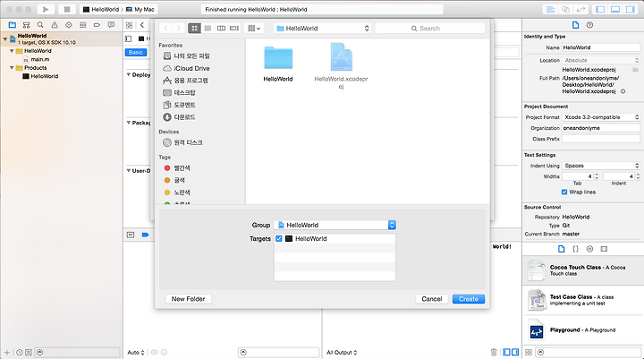
Task: Toggle the Utilities pane visibility
Action: click(630, 10)
